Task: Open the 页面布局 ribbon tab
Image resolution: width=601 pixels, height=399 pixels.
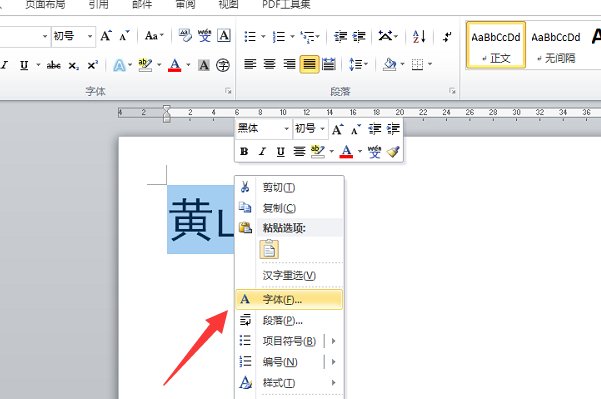Action: tap(45, 5)
